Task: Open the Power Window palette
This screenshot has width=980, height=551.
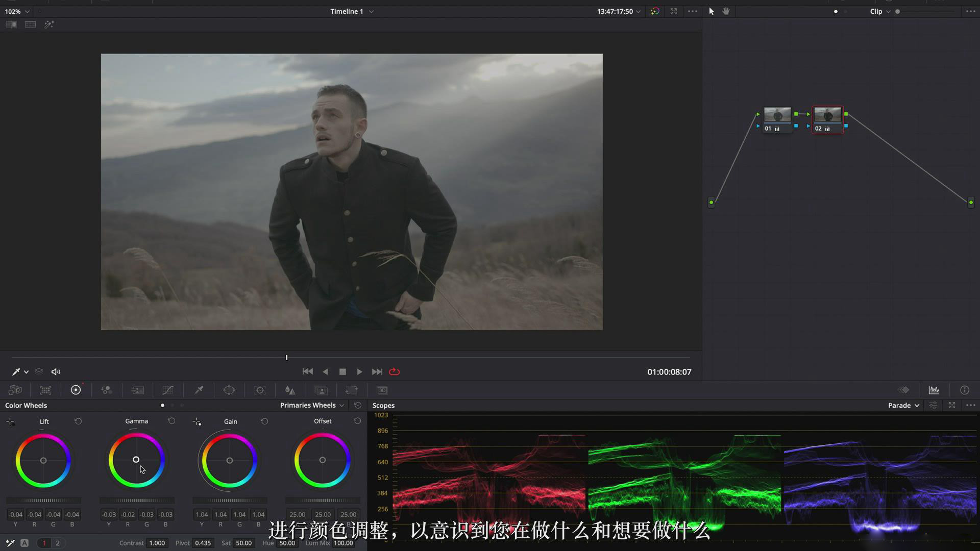Action: [229, 390]
